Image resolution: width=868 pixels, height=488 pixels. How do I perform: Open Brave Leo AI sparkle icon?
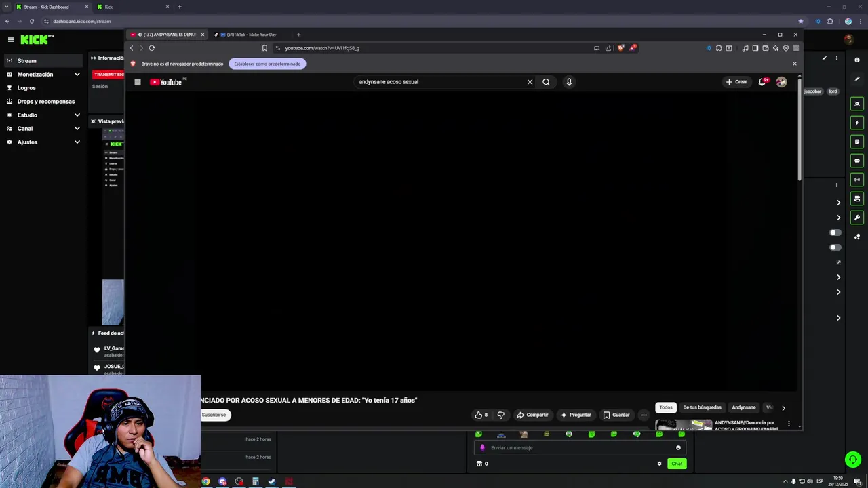[x=776, y=48]
